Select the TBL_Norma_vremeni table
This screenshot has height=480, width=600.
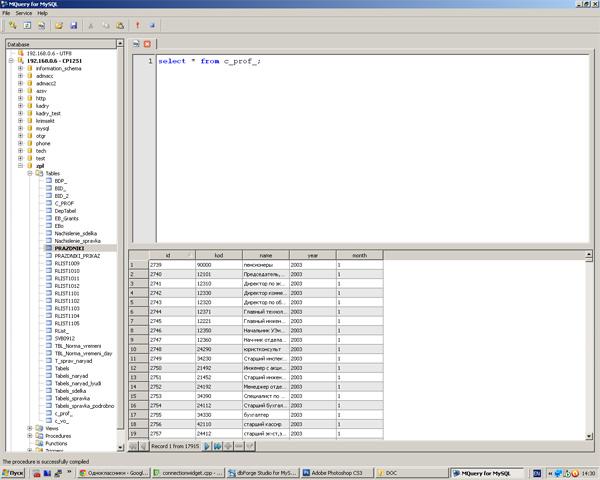[x=78, y=346]
